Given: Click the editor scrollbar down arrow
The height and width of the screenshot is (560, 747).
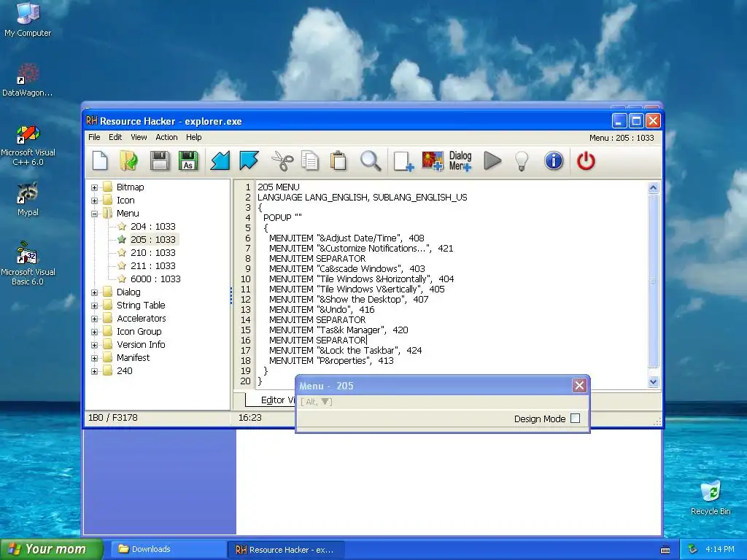Looking at the screenshot, I should [x=653, y=381].
